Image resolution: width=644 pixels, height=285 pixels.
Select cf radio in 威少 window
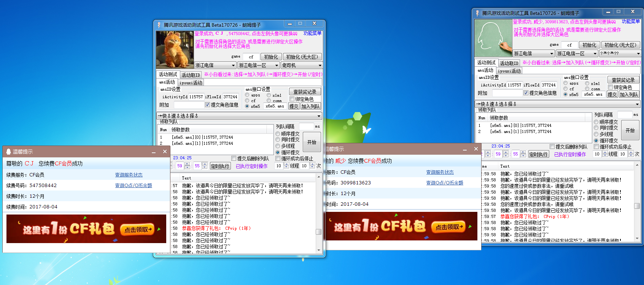(x=566, y=89)
